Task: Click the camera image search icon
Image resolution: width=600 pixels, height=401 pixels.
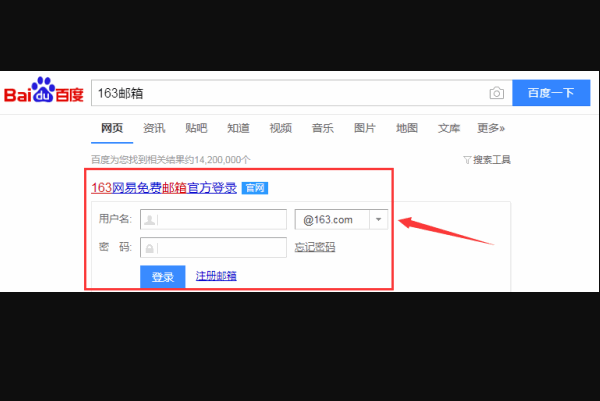Action: 496,93
